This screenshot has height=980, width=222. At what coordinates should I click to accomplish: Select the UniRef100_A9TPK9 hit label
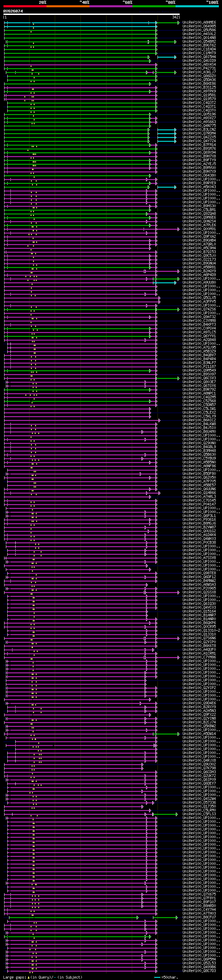pos(199,91)
